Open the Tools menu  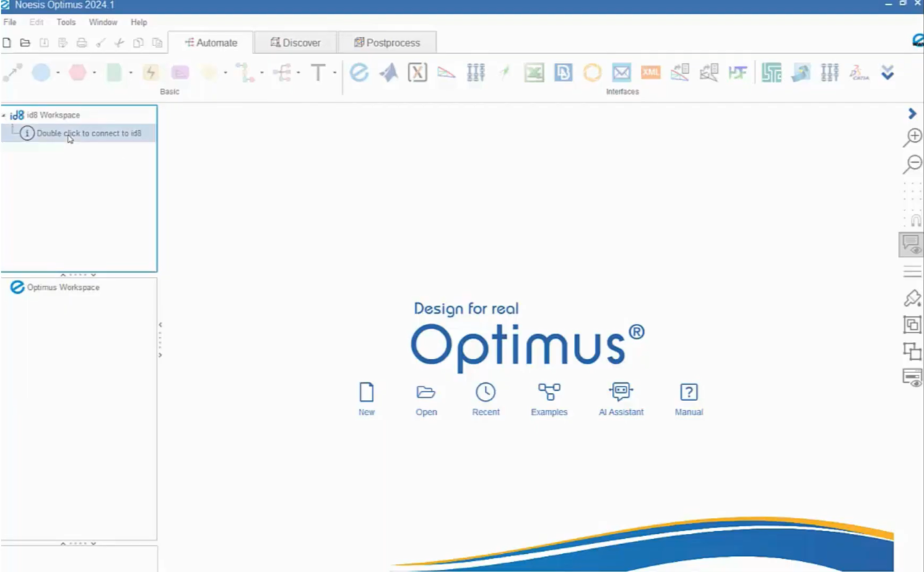pos(66,22)
